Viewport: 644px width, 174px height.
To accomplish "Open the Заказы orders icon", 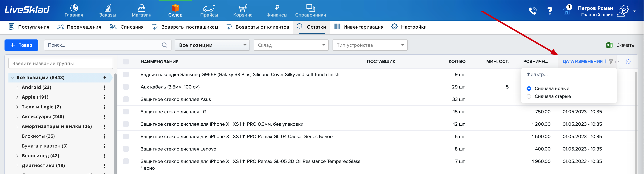I will (107, 8).
